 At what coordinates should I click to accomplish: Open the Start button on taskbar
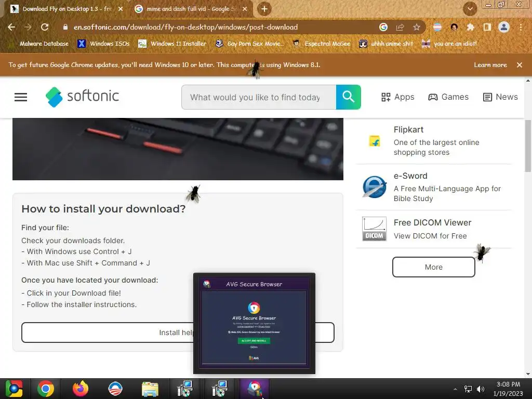coord(14,389)
